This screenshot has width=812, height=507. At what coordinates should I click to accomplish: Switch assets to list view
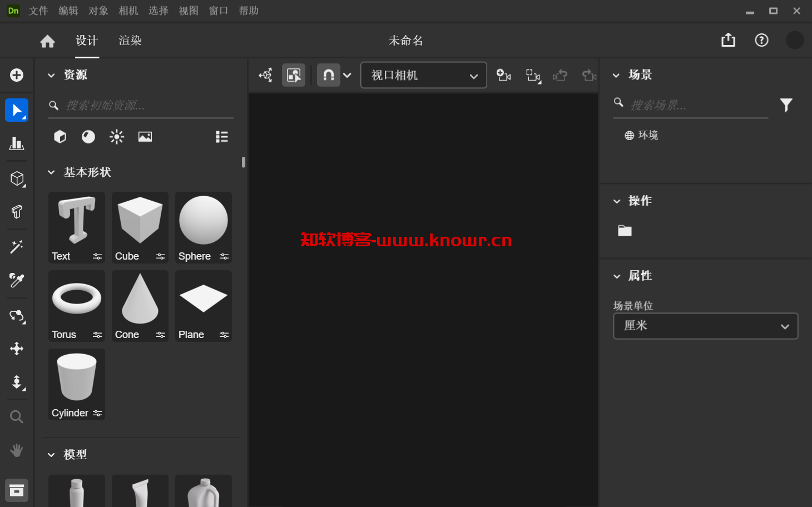pos(222,137)
